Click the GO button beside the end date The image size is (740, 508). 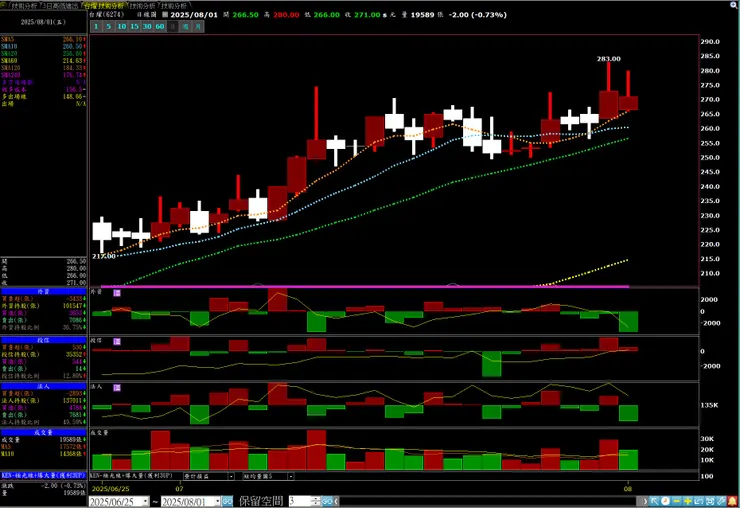point(227,501)
